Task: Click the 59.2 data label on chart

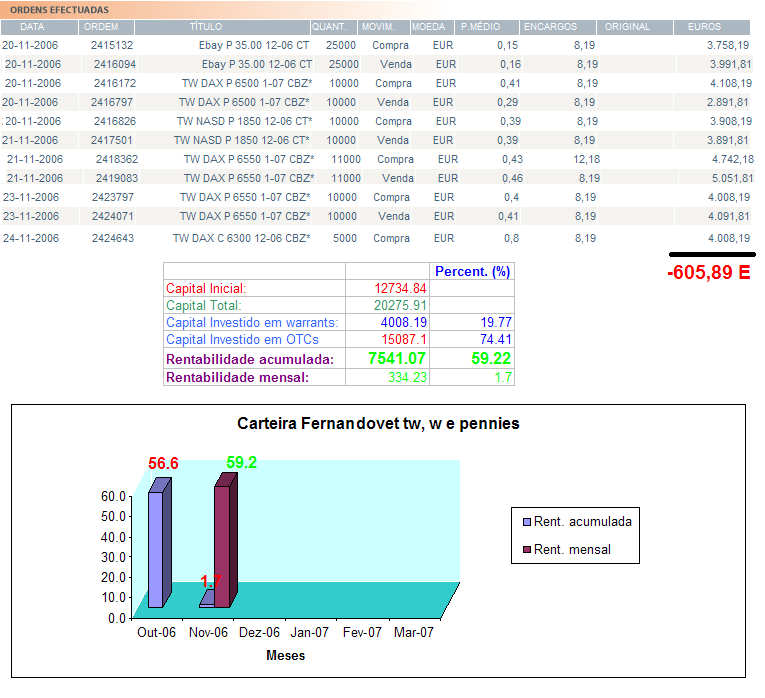Action: 242,463
